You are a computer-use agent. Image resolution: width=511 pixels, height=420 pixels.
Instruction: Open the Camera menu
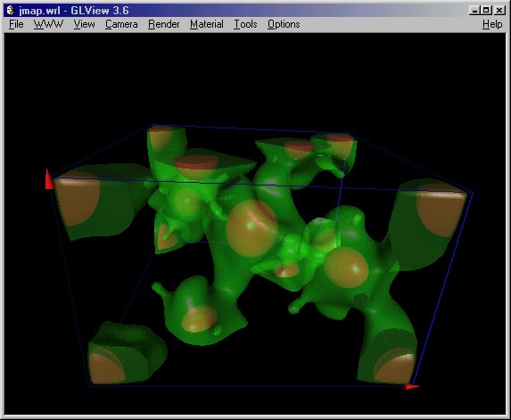(121, 24)
